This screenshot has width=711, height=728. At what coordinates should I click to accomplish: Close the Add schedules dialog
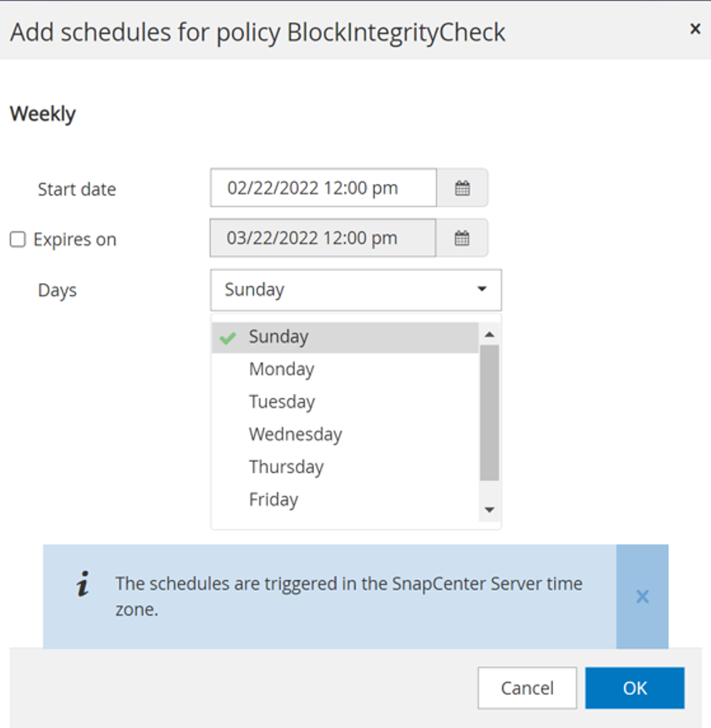pos(694,29)
